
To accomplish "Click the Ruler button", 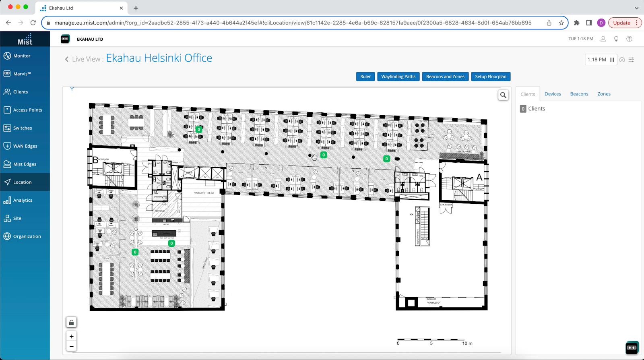I will point(365,77).
